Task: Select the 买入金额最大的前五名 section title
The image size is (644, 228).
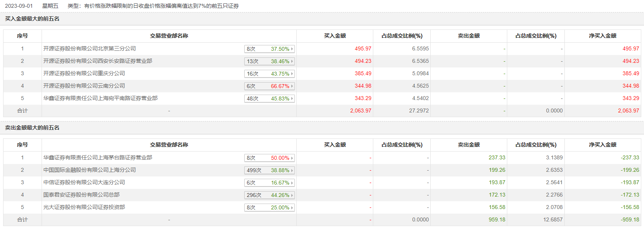Action: coord(32,19)
